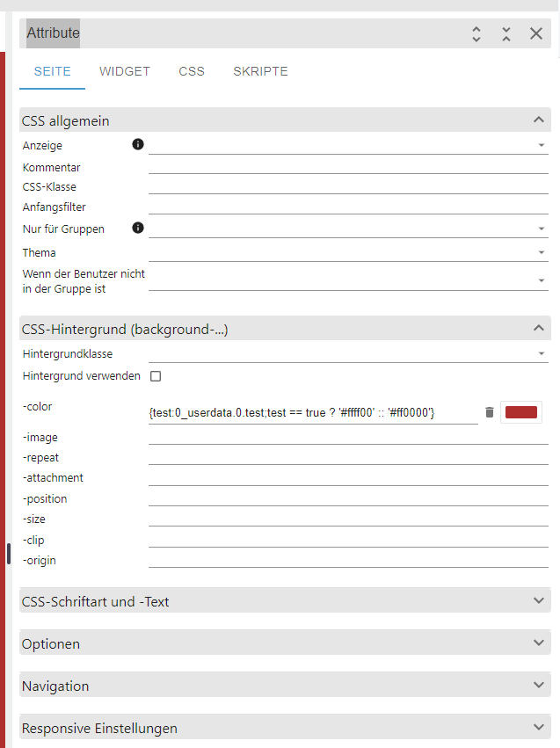
Task: Switch to the SKRIPTE tab
Action: pyautogui.click(x=260, y=71)
